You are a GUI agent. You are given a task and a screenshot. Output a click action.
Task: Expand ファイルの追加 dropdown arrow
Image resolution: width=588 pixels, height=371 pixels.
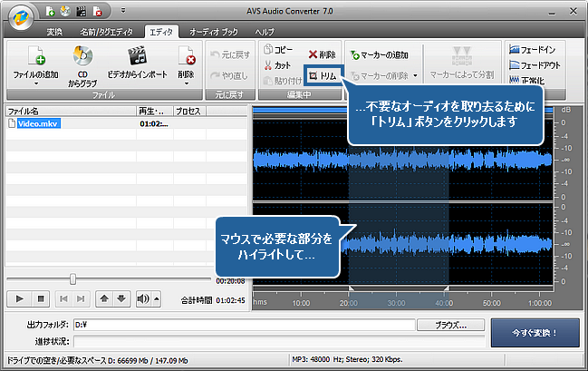click(36, 83)
